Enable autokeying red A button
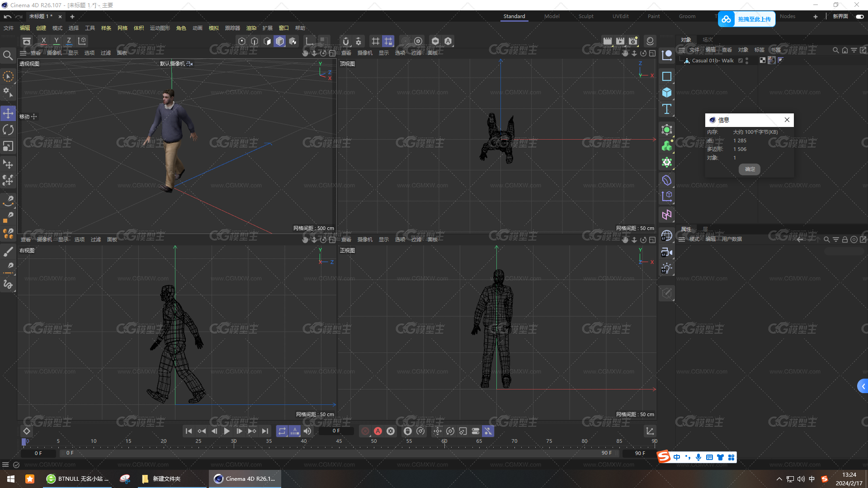 click(378, 431)
